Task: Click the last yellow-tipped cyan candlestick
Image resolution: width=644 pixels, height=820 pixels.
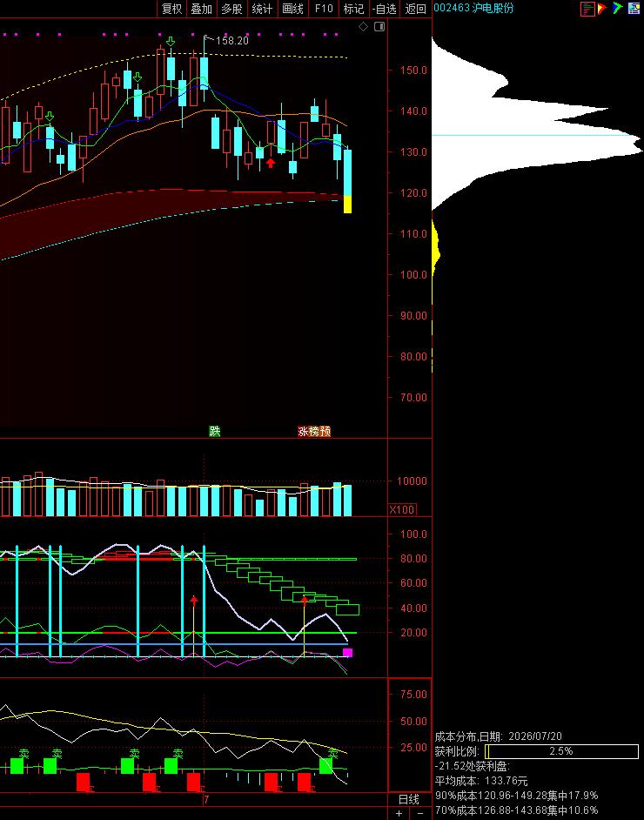Action: pyautogui.click(x=347, y=181)
